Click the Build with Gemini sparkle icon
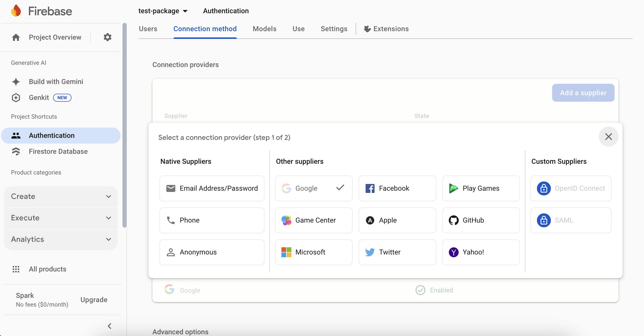644x336 pixels. coord(16,82)
